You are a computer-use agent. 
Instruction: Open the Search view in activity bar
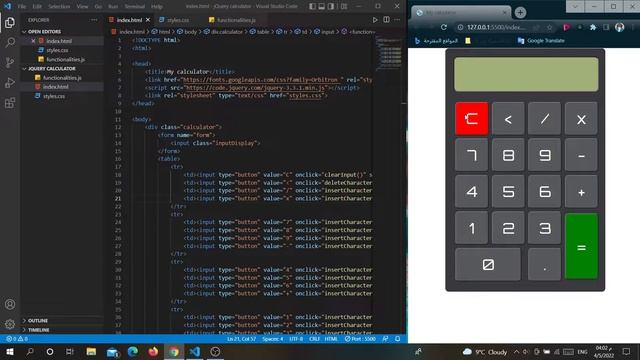(10, 42)
